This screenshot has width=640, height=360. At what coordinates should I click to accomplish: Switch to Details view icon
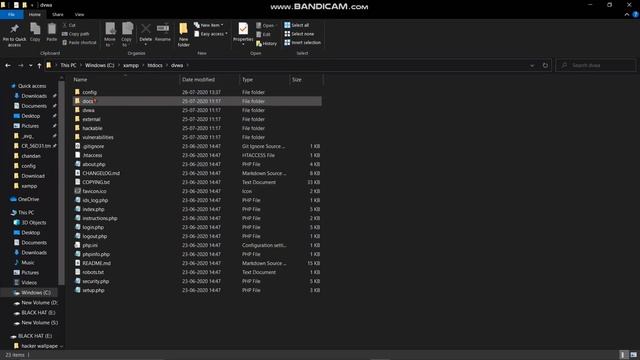click(x=623, y=355)
